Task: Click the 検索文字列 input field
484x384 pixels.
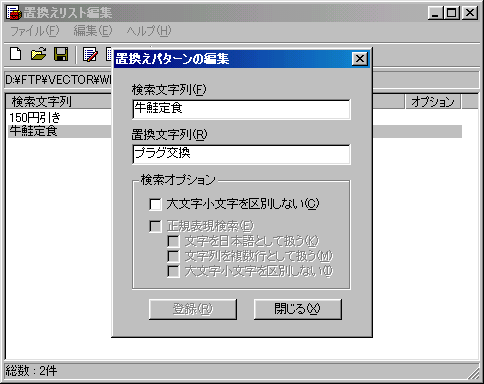Action: [x=241, y=109]
